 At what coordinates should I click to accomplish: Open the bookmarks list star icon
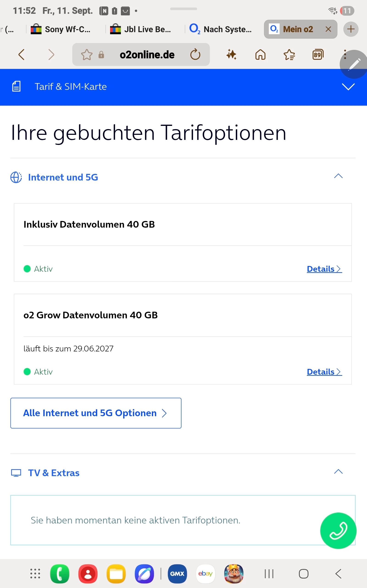click(x=289, y=54)
